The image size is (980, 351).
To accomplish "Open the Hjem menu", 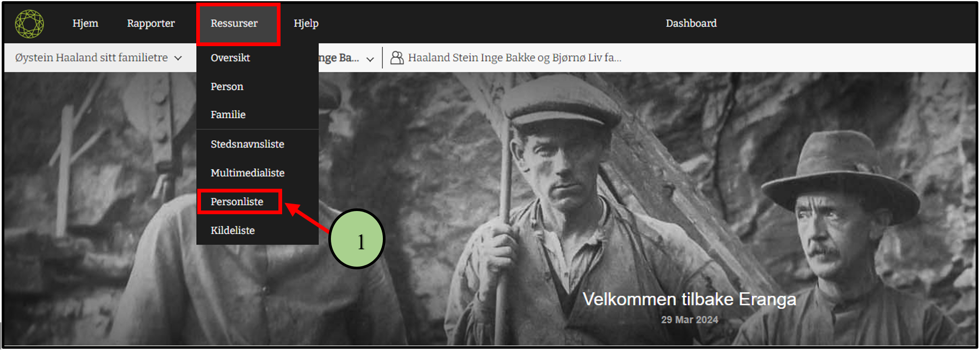I will click(85, 23).
